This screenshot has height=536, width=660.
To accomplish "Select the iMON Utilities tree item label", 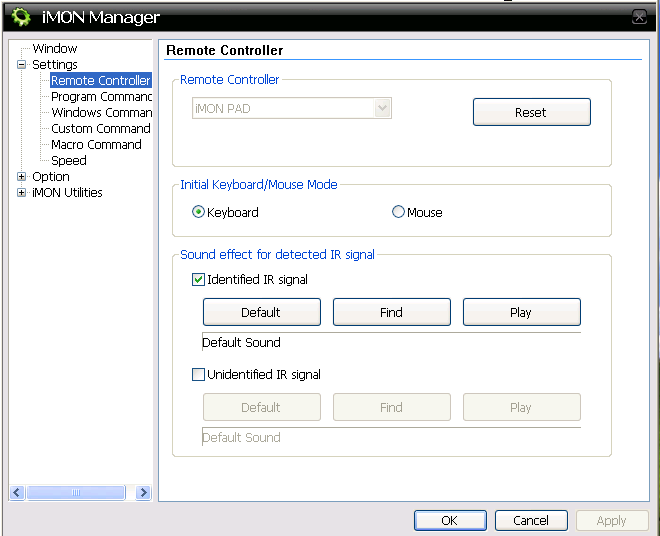I will 67,192.
